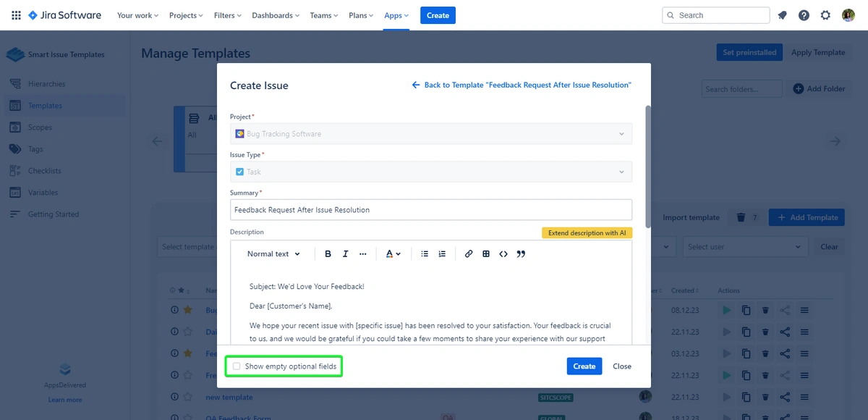Open the notifications bell
This screenshot has height=420, width=868.
pos(782,15)
